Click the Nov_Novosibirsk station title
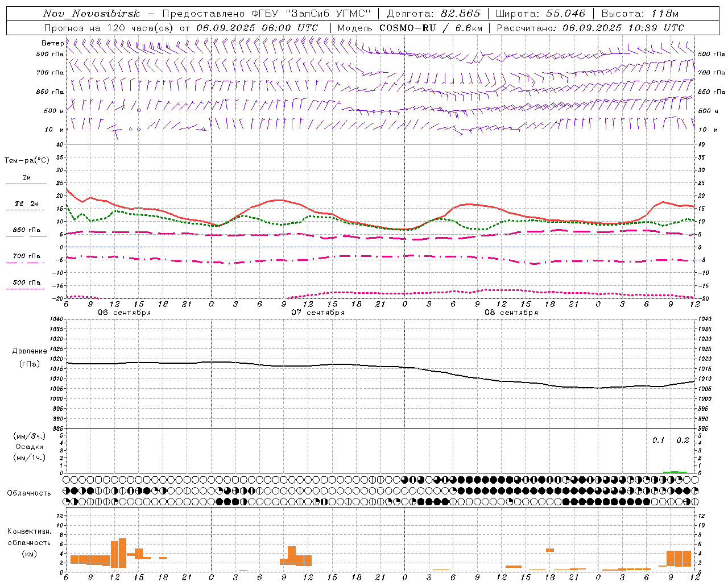This screenshot has height=582, width=728. 92,14
